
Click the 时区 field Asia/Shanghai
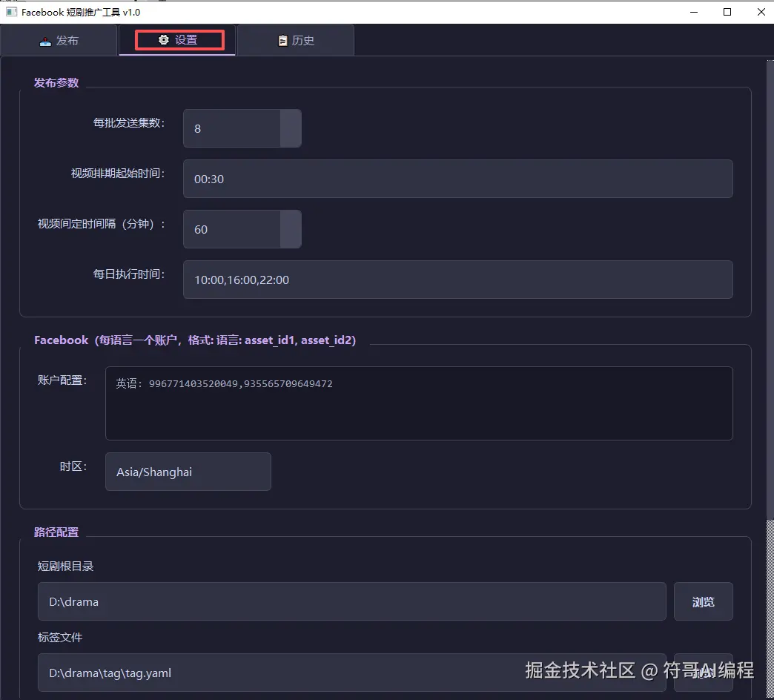coord(188,472)
